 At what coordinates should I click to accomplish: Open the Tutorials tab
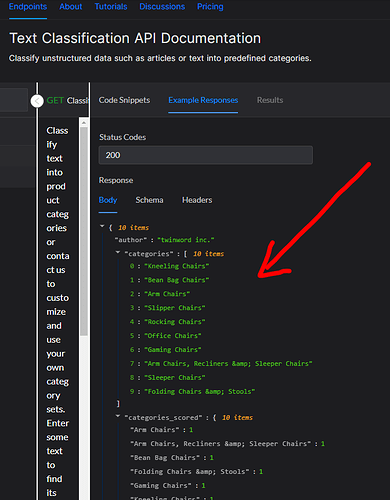click(x=111, y=7)
